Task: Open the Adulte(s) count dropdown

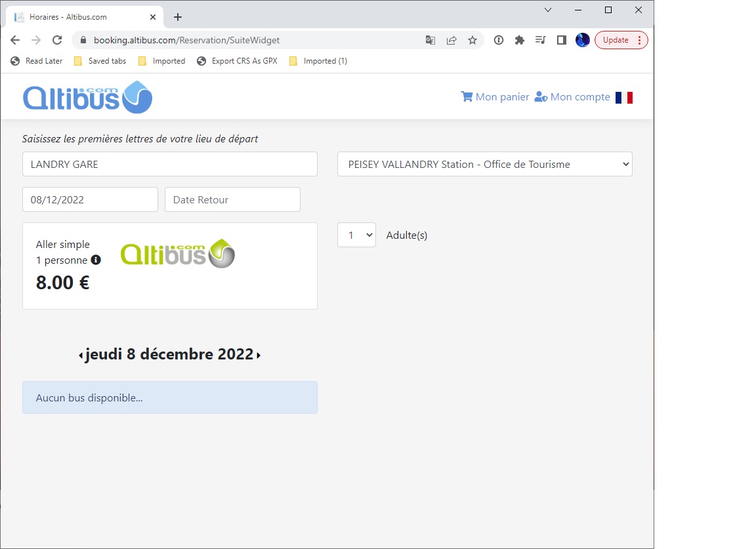Action: pos(356,235)
